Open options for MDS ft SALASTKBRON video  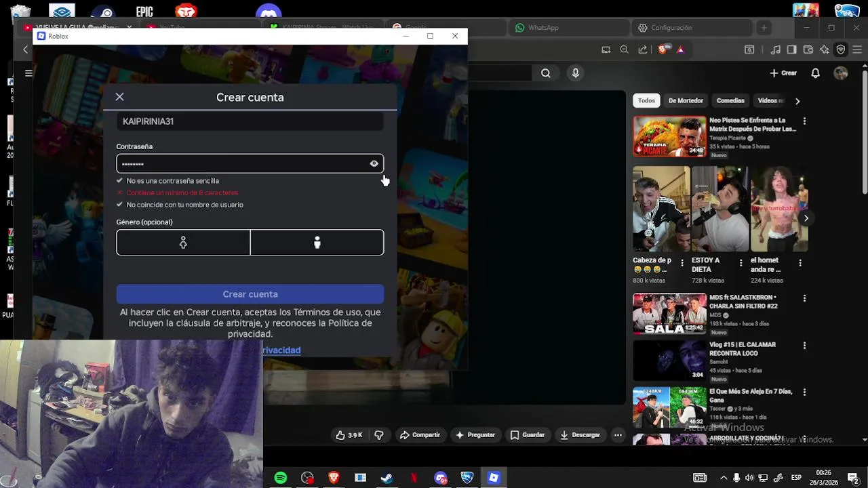pos(804,298)
